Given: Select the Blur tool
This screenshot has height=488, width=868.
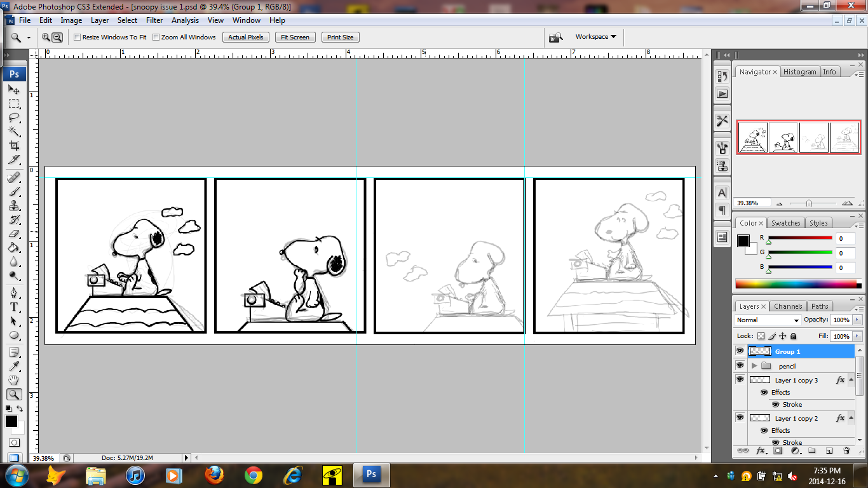Looking at the screenshot, I should pos(14,261).
